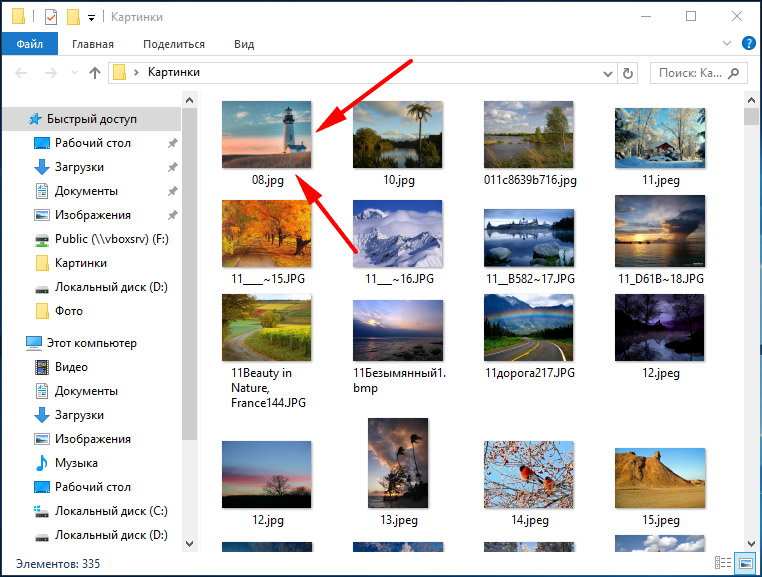Select Быстрый доступ in navigation pane
The height and width of the screenshot is (577, 762).
[92, 119]
